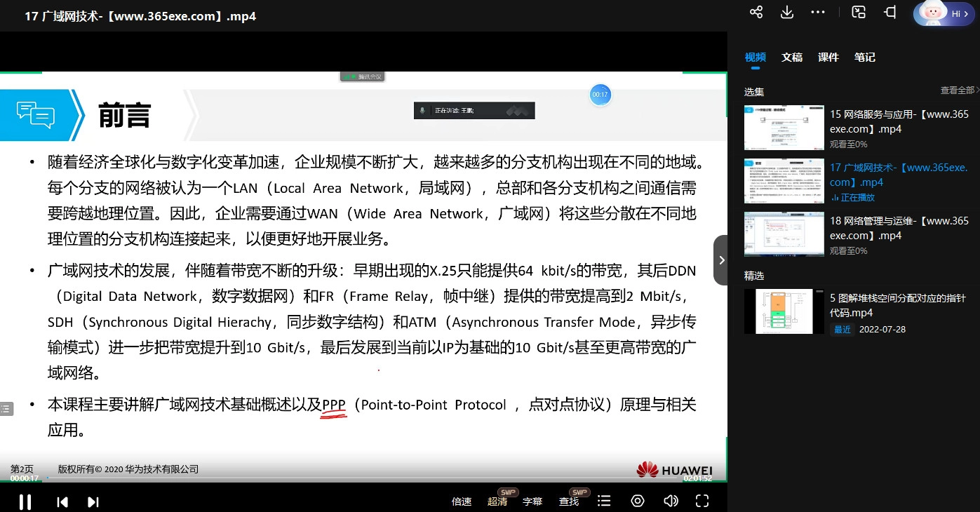Click the feedback flag icon near the avatar
Viewport: 980px width, 512px height.
(889, 12)
